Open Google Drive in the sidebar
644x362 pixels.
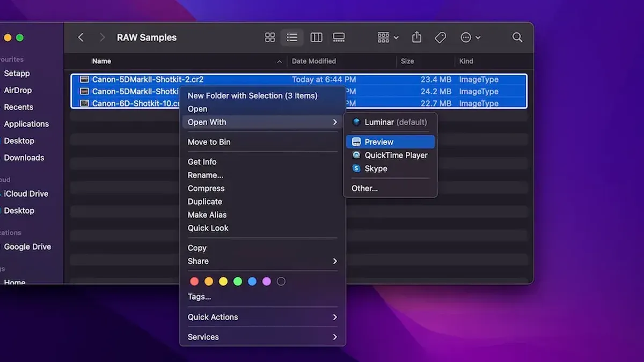27,247
